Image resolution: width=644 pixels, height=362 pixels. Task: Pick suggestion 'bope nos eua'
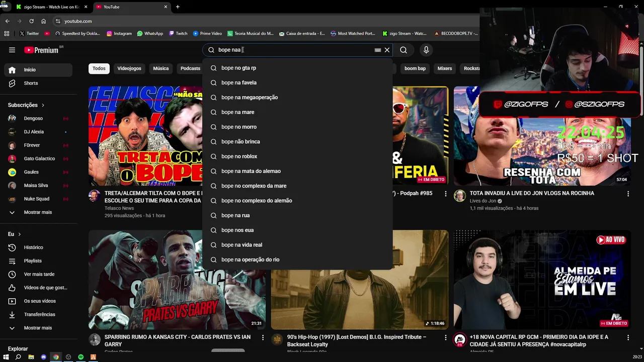click(297, 230)
